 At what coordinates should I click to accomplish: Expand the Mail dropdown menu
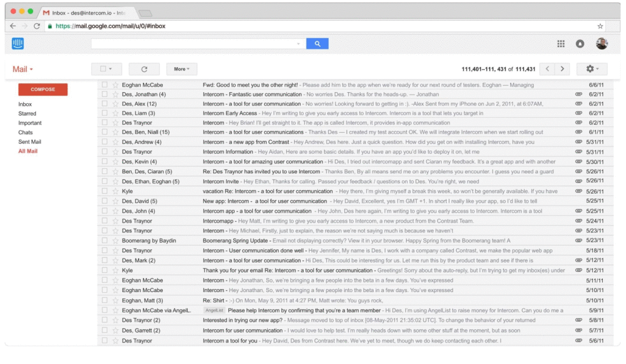[x=23, y=69]
